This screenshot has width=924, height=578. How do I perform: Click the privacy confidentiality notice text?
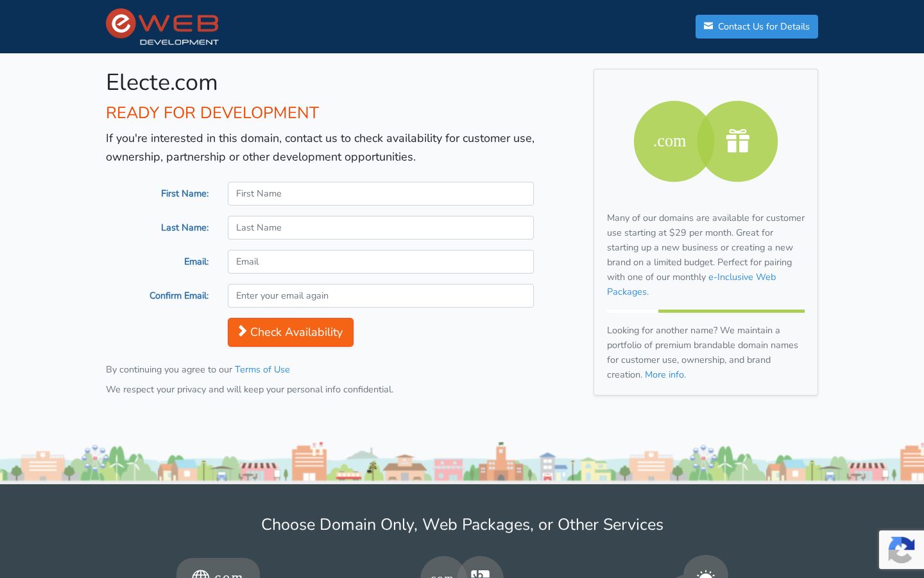click(250, 389)
